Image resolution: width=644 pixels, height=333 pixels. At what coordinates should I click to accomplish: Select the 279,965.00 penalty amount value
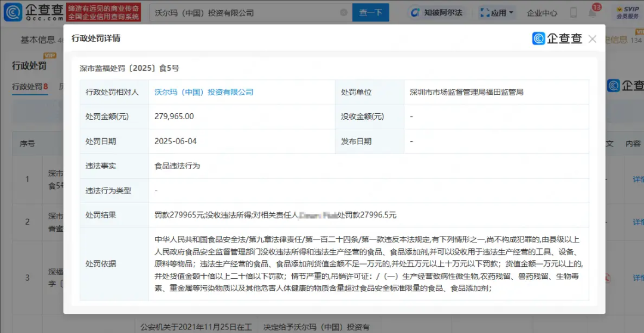point(174,117)
